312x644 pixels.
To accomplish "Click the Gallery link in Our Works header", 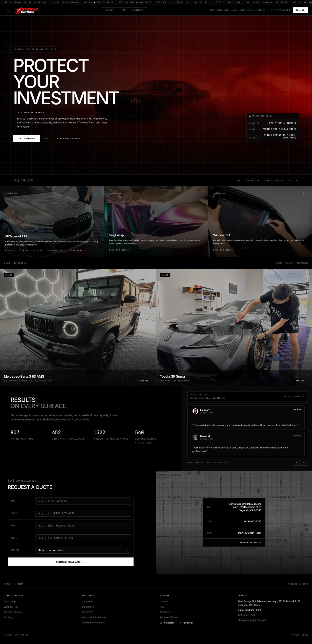I will pyautogui.click(x=289, y=263).
